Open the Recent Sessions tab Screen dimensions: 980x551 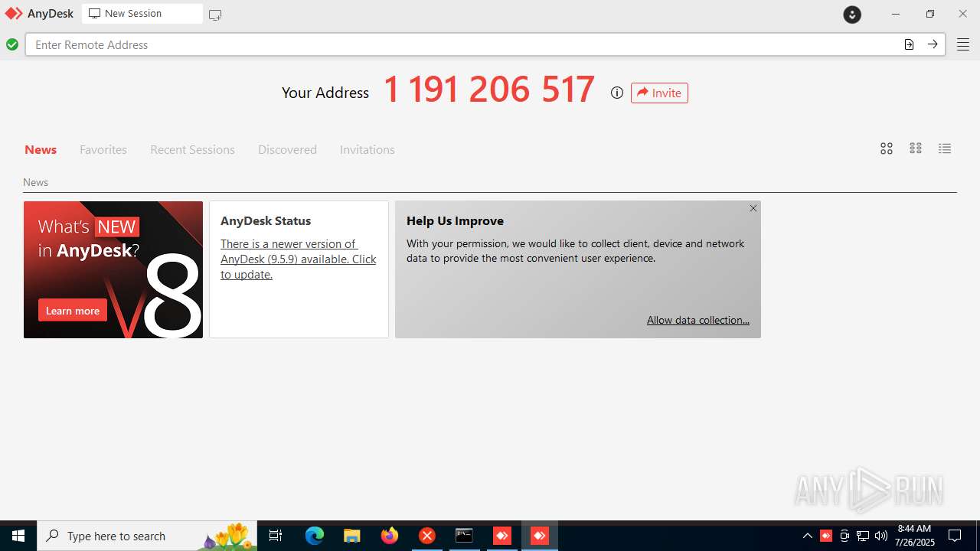[x=192, y=149]
